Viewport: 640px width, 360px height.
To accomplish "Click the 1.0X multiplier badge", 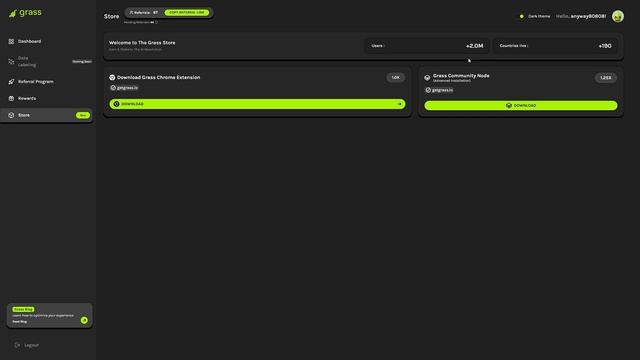I will pyautogui.click(x=396, y=78).
